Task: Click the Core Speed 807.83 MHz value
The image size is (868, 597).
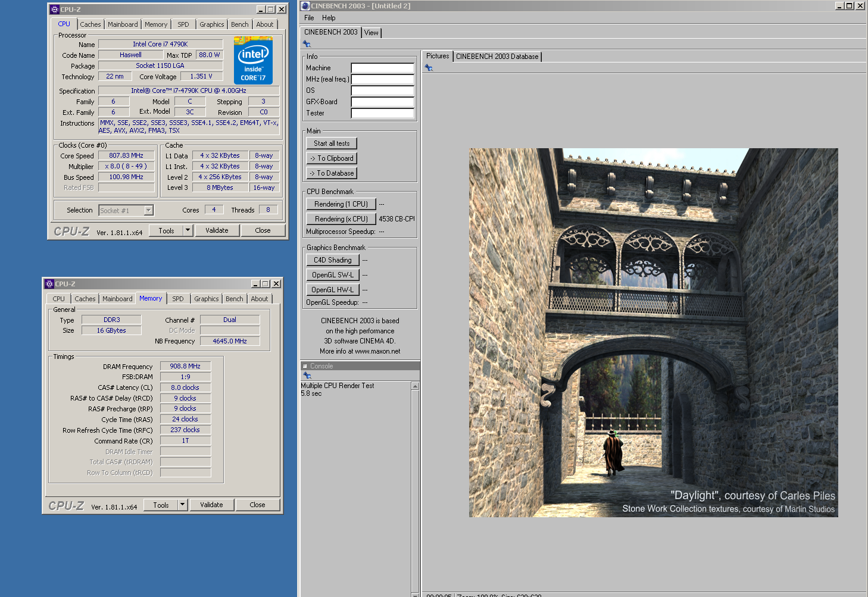Action: [126, 155]
